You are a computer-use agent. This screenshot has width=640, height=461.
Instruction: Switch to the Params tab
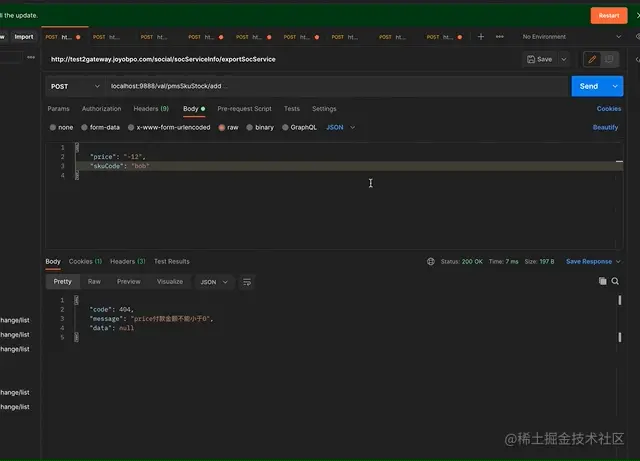58,109
